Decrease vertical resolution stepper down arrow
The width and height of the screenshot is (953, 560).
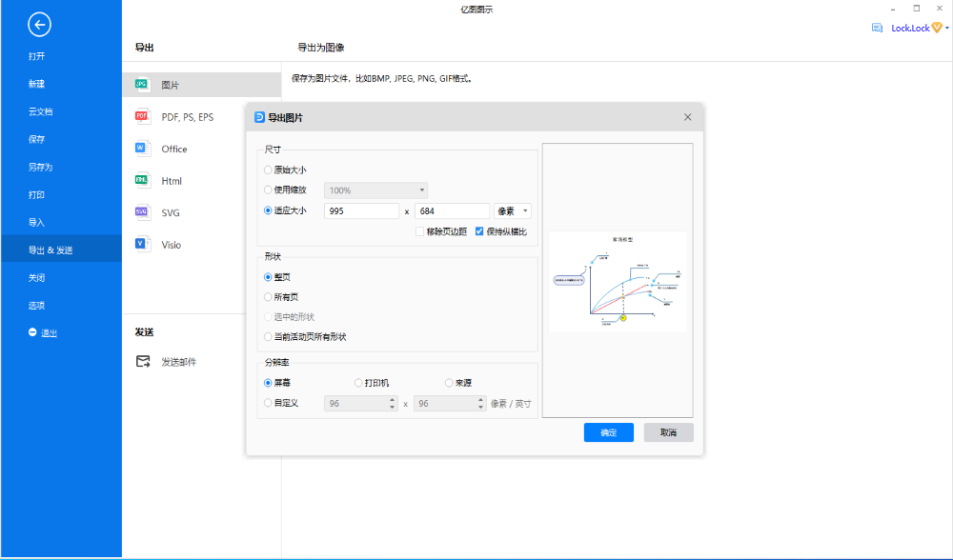pyautogui.click(x=480, y=407)
